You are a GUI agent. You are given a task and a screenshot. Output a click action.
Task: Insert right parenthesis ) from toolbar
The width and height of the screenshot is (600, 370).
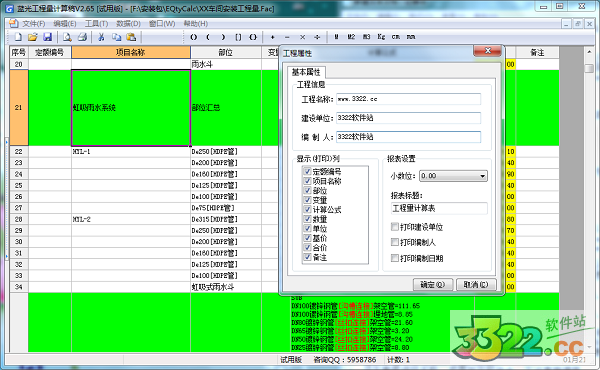(x=223, y=37)
